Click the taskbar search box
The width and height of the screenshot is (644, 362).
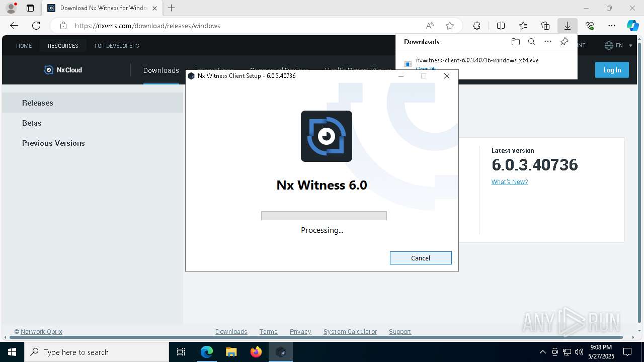pyautogui.click(x=97, y=352)
